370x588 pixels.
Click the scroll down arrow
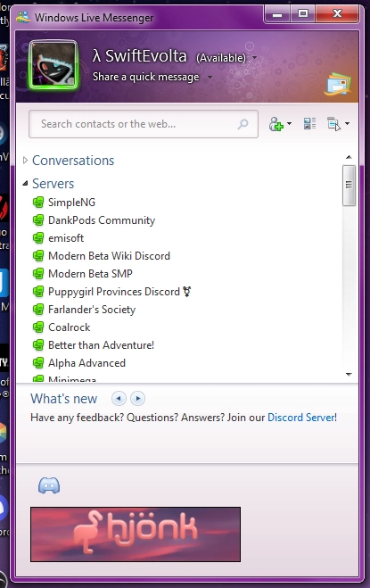[x=349, y=374]
